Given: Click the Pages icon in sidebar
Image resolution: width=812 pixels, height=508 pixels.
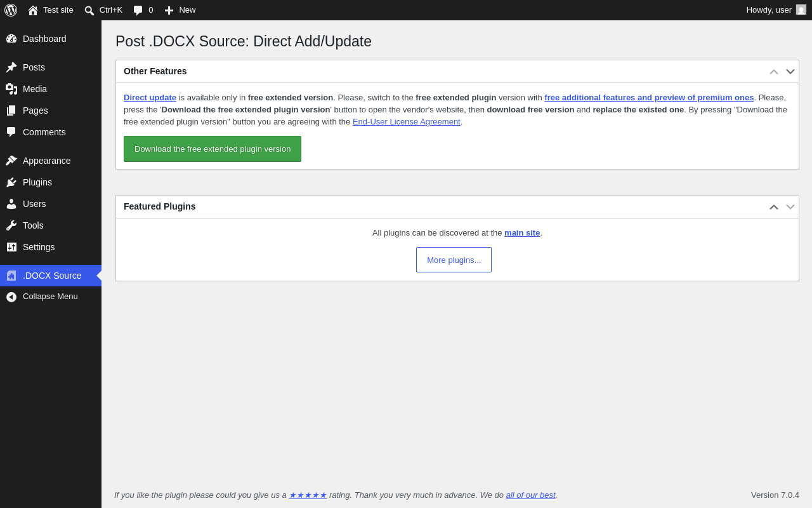Looking at the screenshot, I should tap(11, 110).
